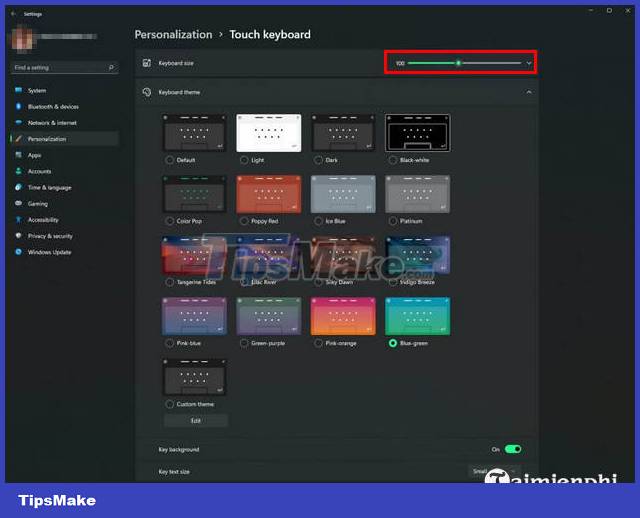Screen dimensions: 640x518
Task: Click the Touch keyboard page title
Action: coord(270,35)
